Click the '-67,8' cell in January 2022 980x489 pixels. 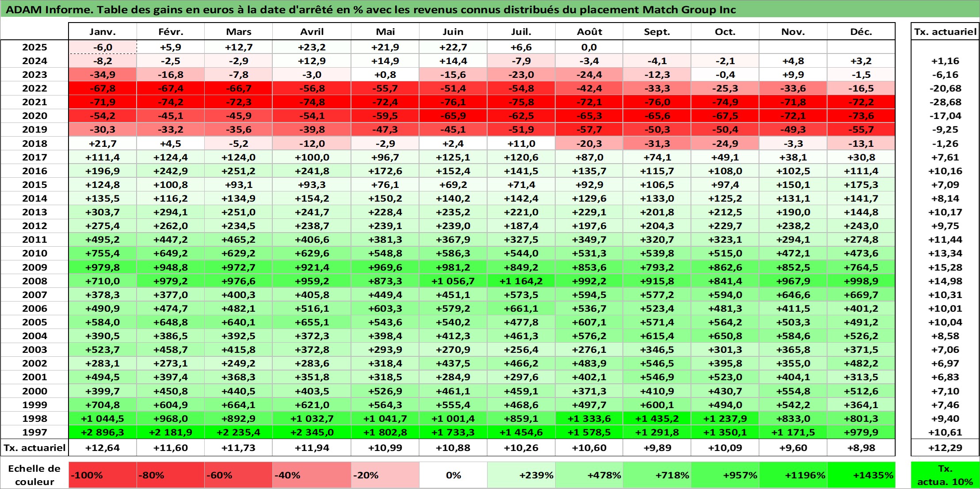[x=103, y=88]
